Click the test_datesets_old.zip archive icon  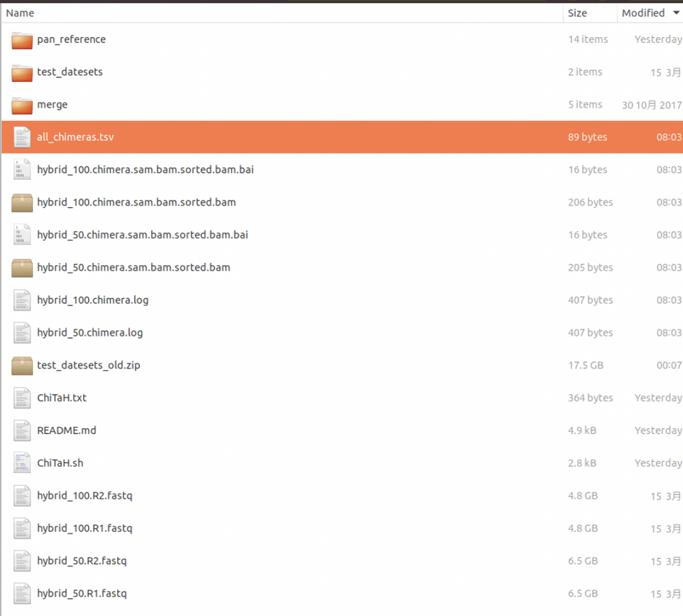pos(22,366)
